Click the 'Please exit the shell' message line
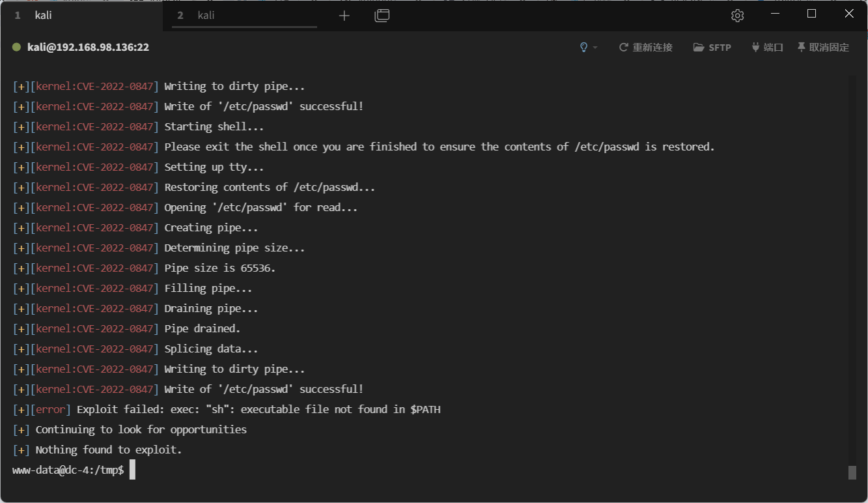This screenshot has width=868, height=503. click(x=363, y=147)
